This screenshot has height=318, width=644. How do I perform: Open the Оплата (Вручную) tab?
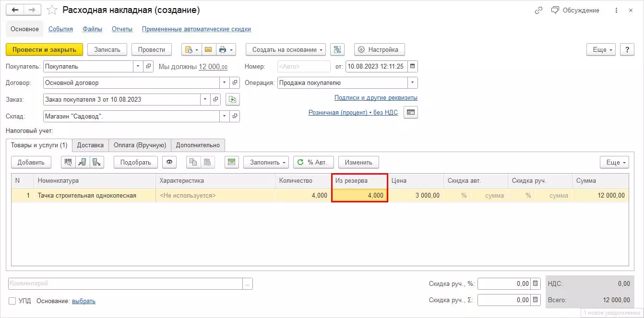[x=140, y=145]
